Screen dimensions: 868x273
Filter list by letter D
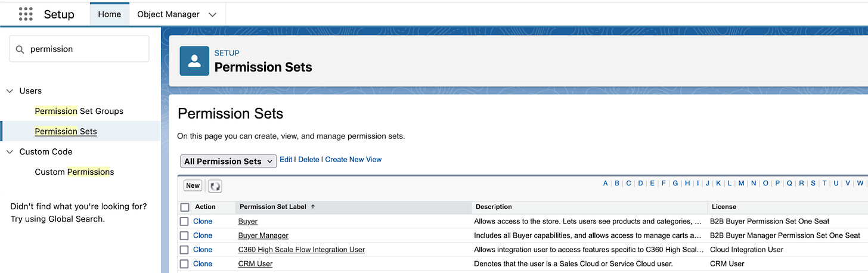pos(641,184)
